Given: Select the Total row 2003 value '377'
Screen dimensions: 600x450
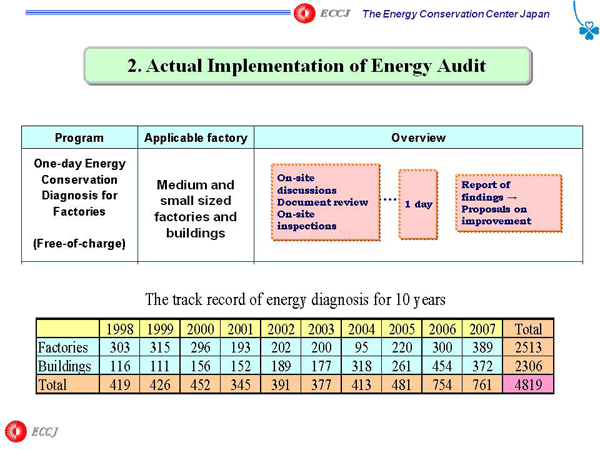Looking at the screenshot, I should 321,384.
